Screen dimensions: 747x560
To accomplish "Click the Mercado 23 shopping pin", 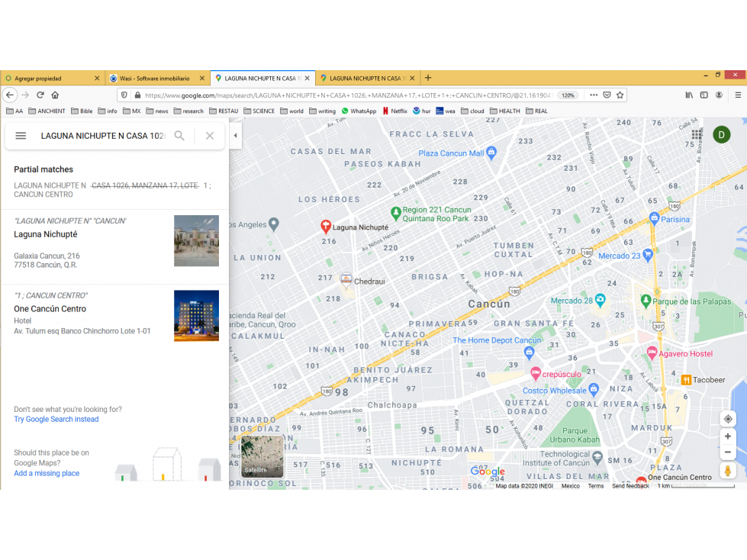I will click(648, 255).
